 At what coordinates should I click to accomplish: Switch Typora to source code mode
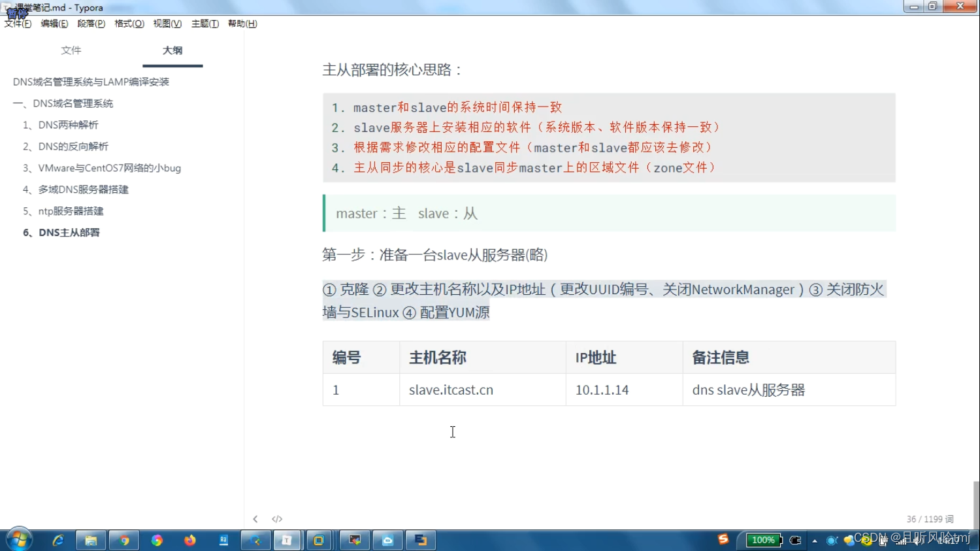coord(277,518)
